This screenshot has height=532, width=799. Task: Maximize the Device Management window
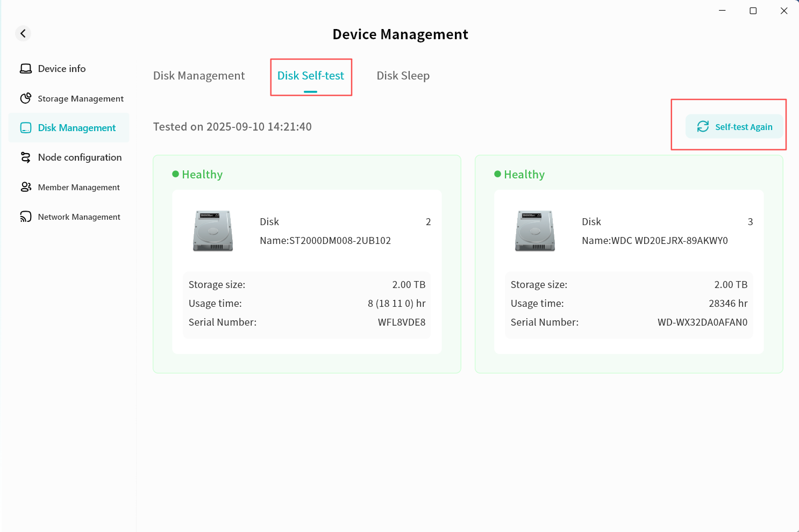coord(753,11)
